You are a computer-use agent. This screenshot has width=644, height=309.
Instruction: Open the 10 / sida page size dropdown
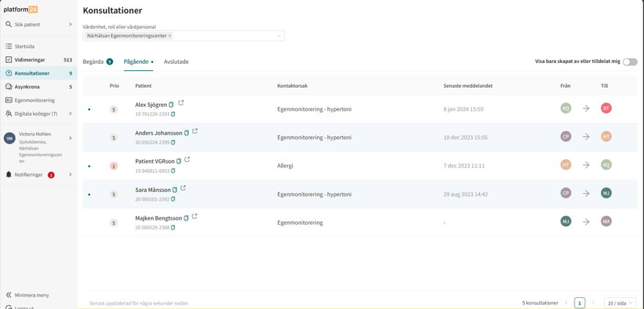click(x=619, y=302)
